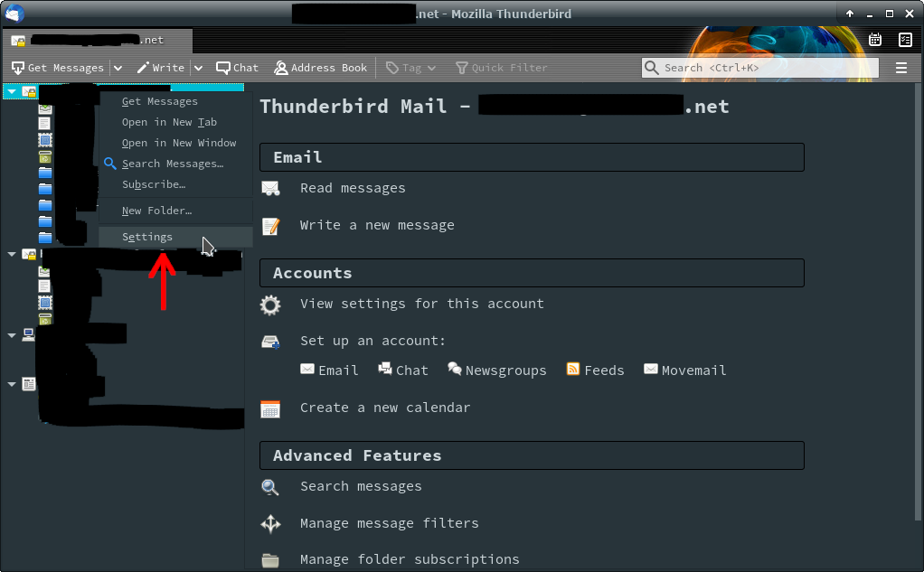The height and width of the screenshot is (572, 924).
Task: Open the tasks icon in tab bar
Action: [x=904, y=40]
